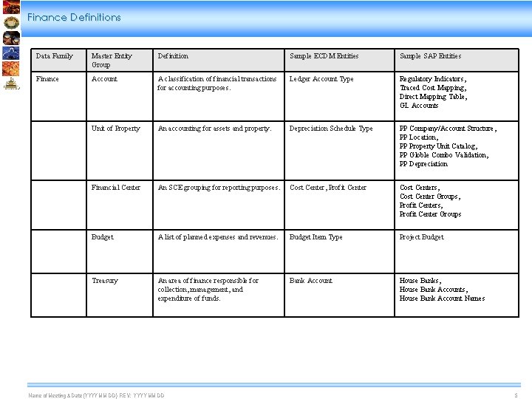Select the 'PP Location,' line
The width and height of the screenshot is (532, 399).
click(x=419, y=137)
